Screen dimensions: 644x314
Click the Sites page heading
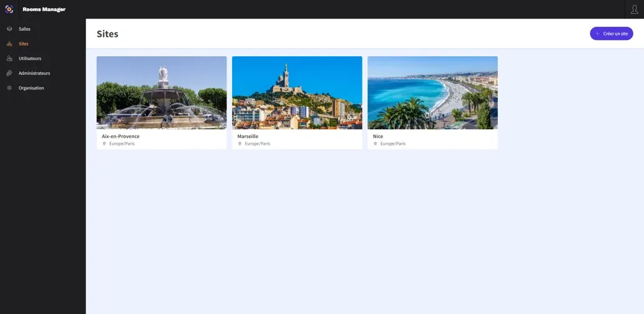107,34
